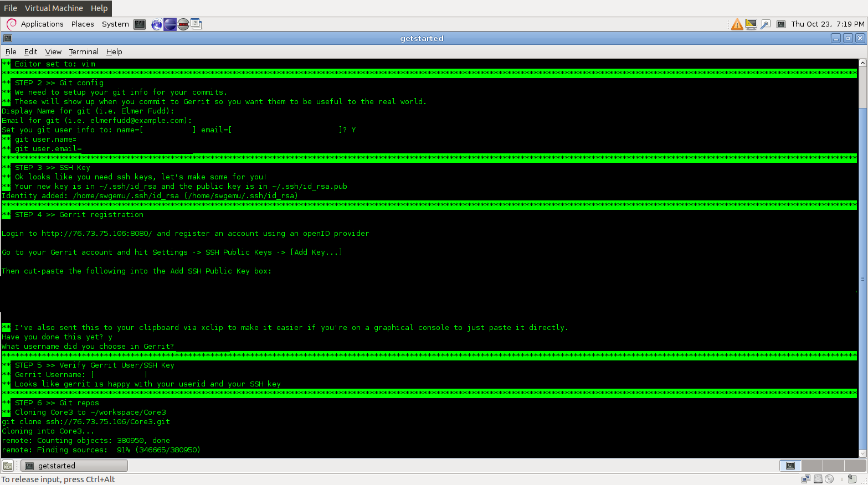Open the Applications menu
This screenshot has width=868, height=485.
point(42,24)
